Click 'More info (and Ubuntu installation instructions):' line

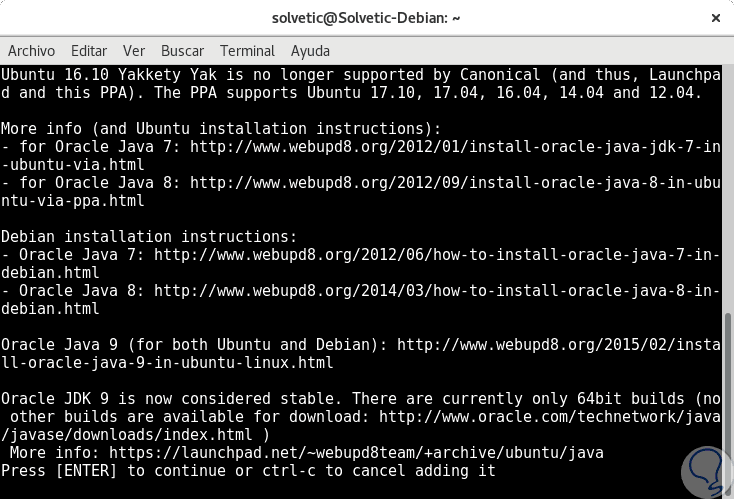point(221,128)
